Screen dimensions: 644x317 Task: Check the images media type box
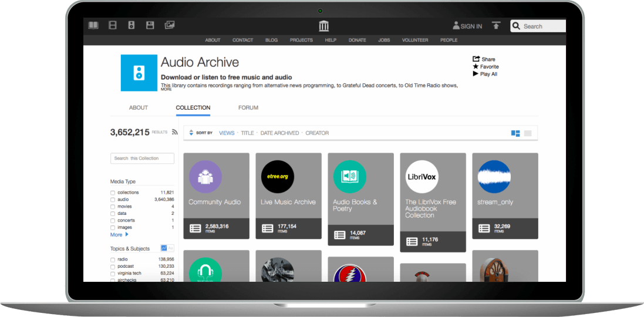[113, 228]
